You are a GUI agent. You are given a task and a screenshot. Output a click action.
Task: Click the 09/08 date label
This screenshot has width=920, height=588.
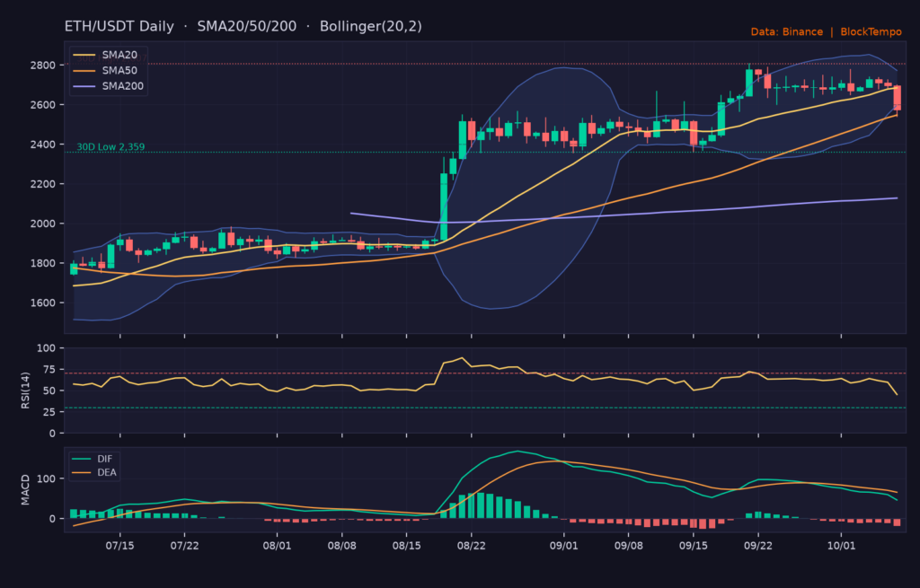(628, 546)
